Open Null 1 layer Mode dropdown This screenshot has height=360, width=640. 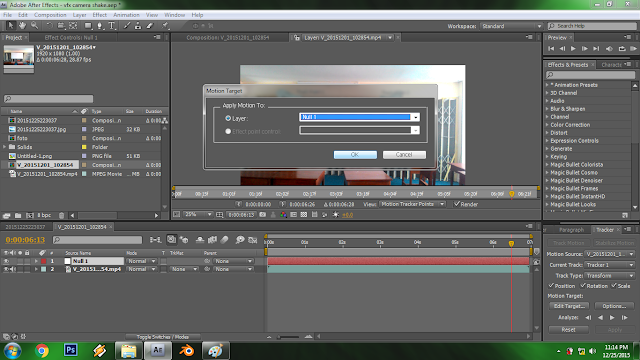tap(141, 261)
